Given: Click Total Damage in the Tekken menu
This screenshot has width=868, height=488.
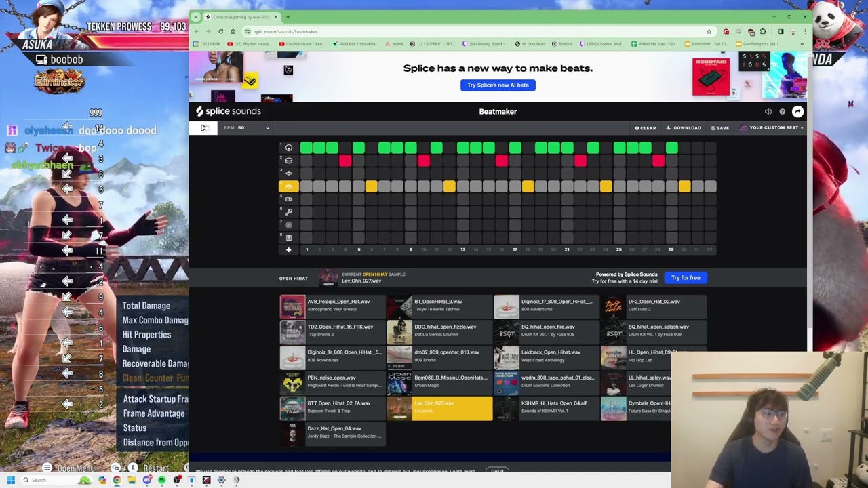Looking at the screenshot, I should (x=146, y=306).
